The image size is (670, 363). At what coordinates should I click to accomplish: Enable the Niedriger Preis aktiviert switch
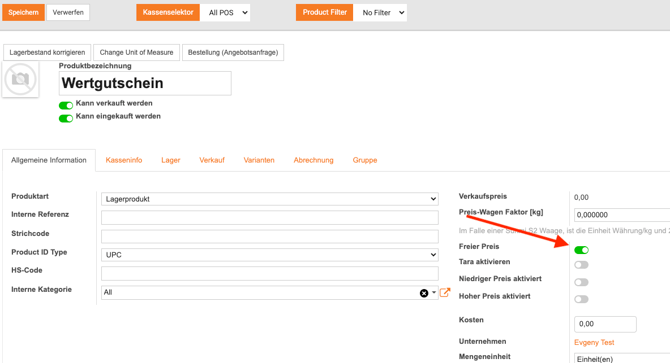tap(582, 282)
